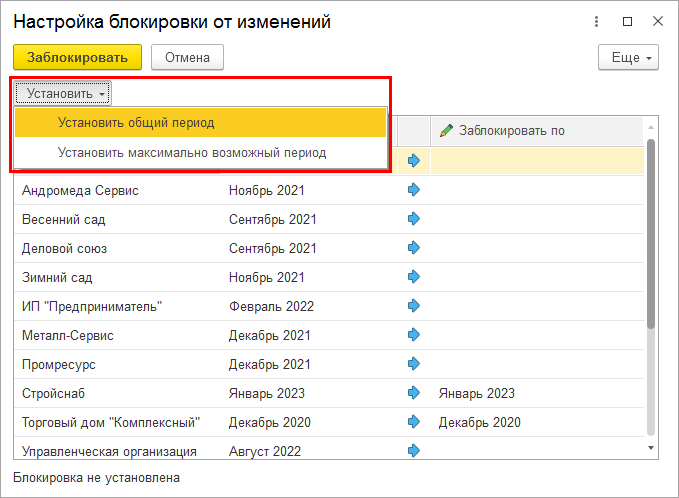Click blue arrow for Зимний сад
This screenshot has height=498, width=679.
(x=414, y=277)
